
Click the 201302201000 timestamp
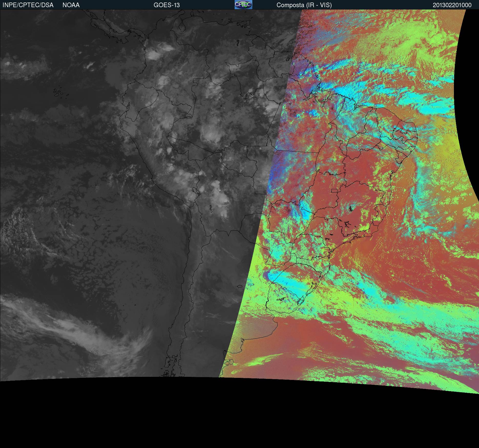coord(452,5)
